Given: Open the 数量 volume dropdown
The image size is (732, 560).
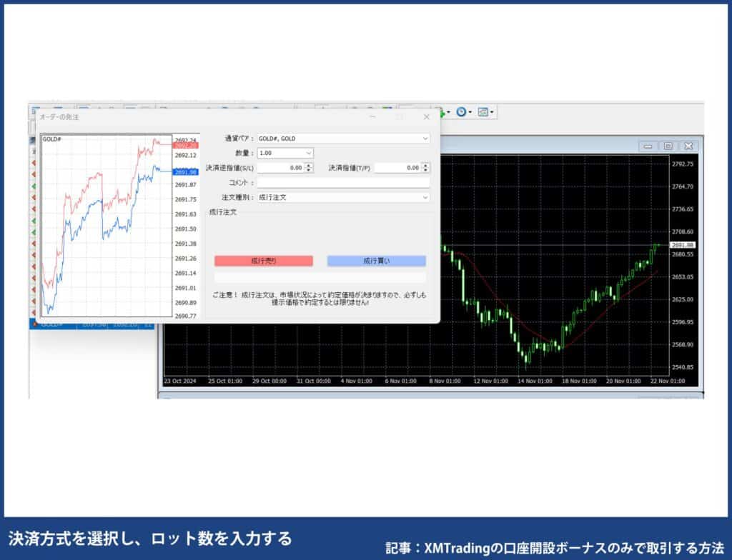Looking at the screenshot, I should pyautogui.click(x=308, y=153).
